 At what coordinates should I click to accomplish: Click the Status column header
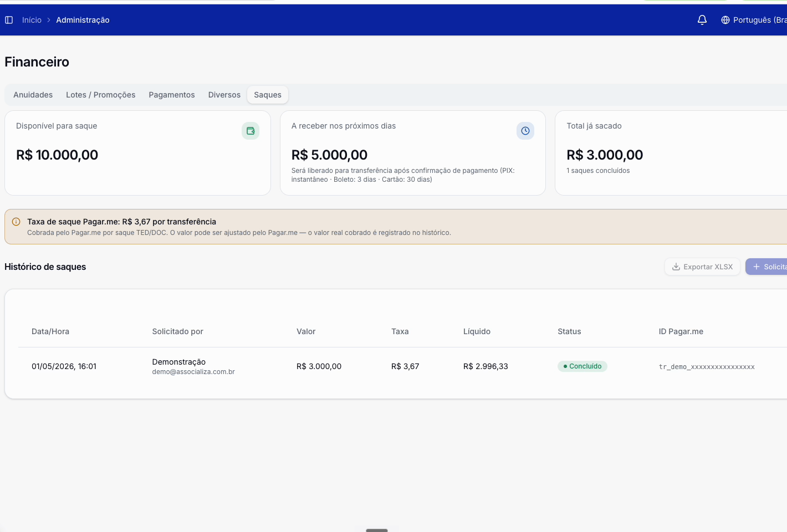point(569,331)
